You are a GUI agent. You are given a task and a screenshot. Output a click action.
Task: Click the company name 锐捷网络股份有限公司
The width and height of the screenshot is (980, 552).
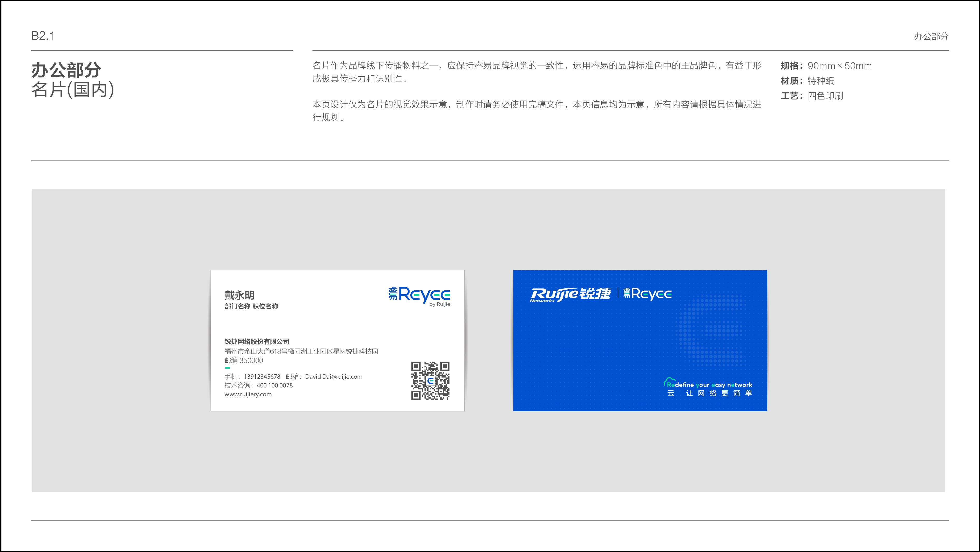coord(257,341)
